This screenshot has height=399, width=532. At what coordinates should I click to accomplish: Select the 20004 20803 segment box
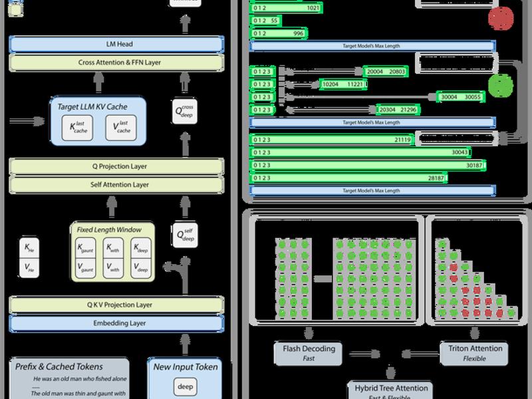[386, 72]
